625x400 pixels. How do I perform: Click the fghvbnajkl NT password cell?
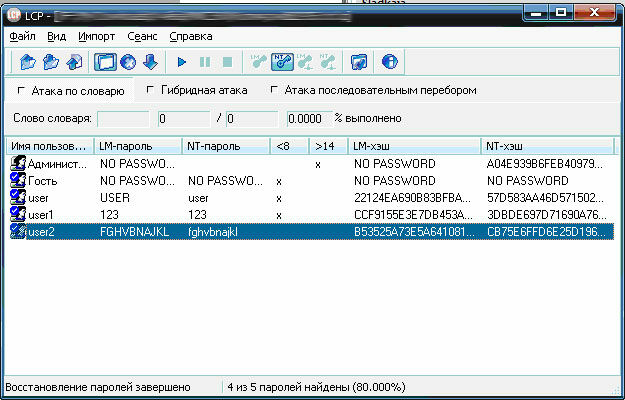point(213,232)
